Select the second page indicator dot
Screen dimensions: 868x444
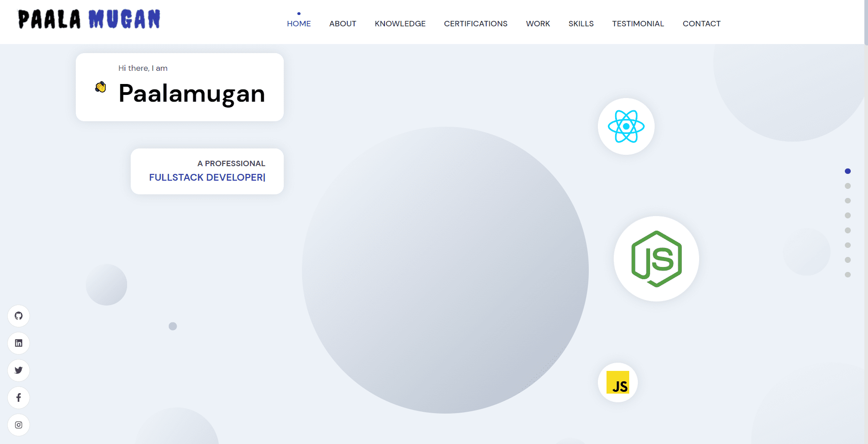[848, 186]
